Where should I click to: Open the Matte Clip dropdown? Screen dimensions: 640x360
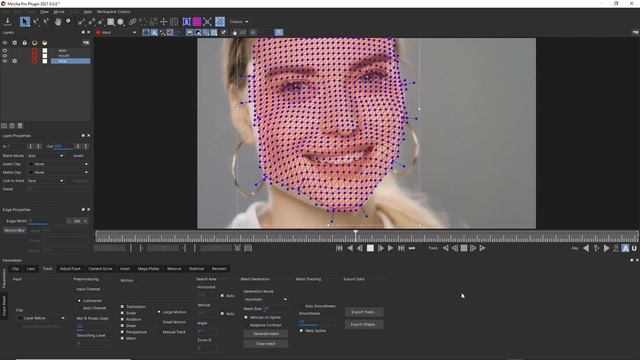[x=59, y=172]
